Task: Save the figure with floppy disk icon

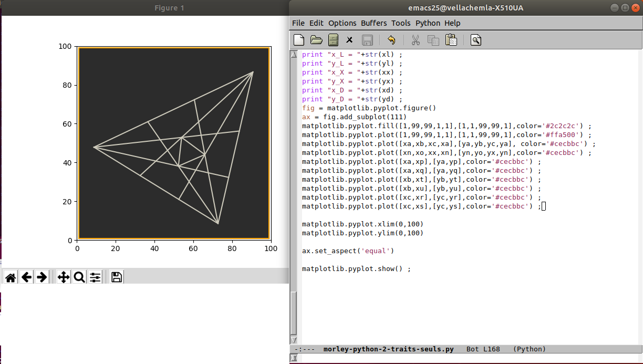Action: point(117,277)
